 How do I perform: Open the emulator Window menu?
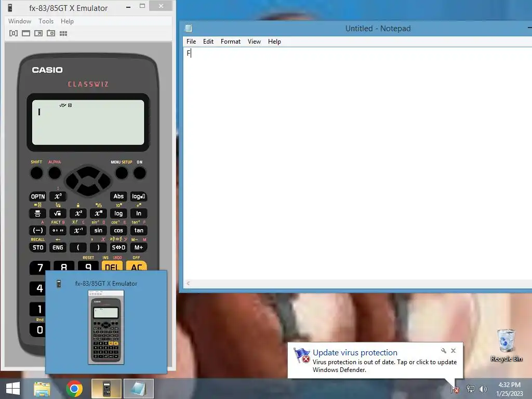click(x=20, y=21)
